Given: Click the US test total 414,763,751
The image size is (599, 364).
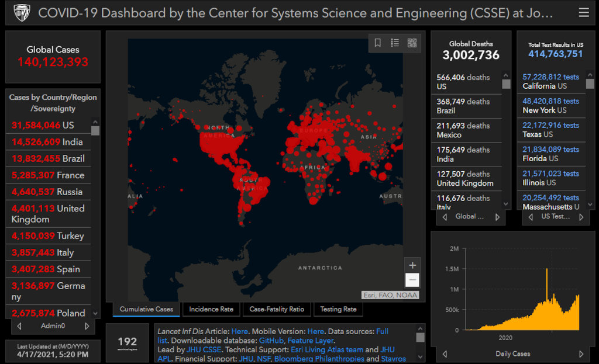Looking at the screenshot, I should [556, 54].
